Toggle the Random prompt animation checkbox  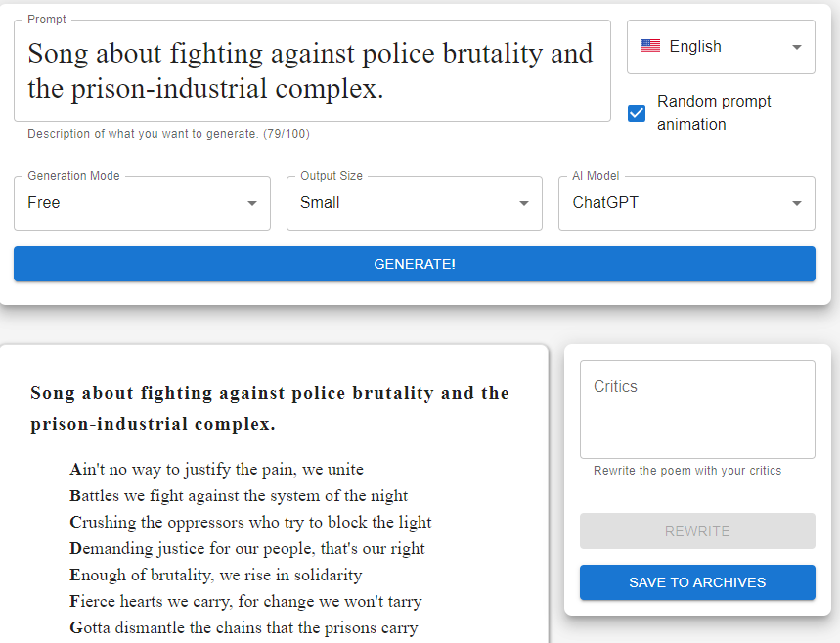point(637,113)
